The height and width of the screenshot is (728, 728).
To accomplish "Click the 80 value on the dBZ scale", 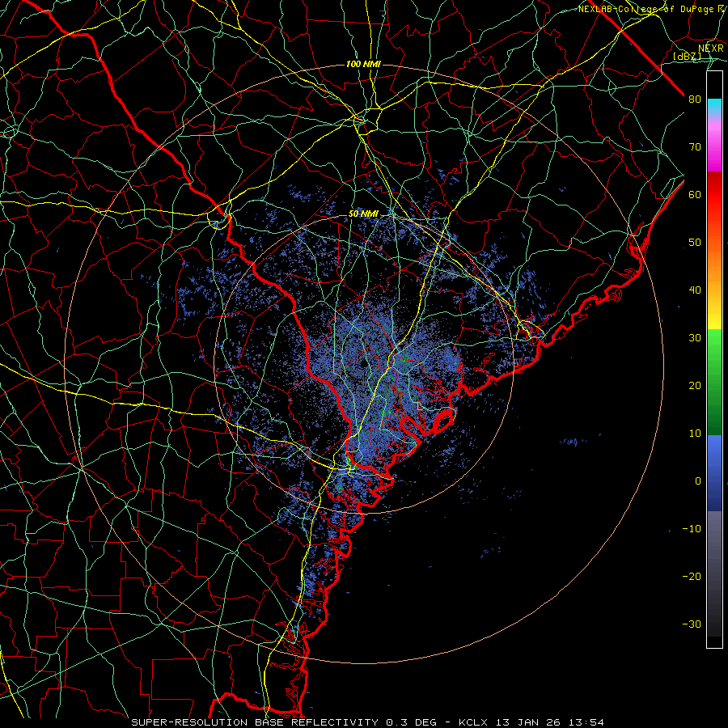I will pyautogui.click(x=695, y=99).
